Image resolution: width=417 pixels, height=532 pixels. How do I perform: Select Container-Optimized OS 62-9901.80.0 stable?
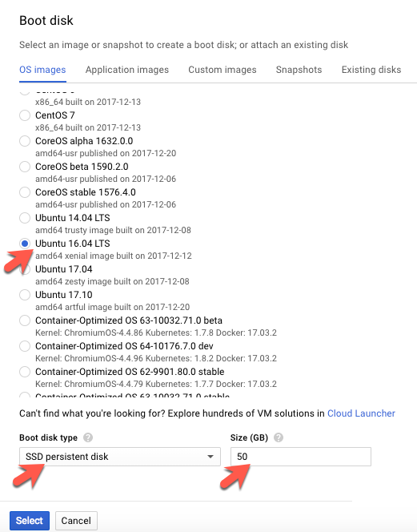pyautogui.click(x=25, y=372)
